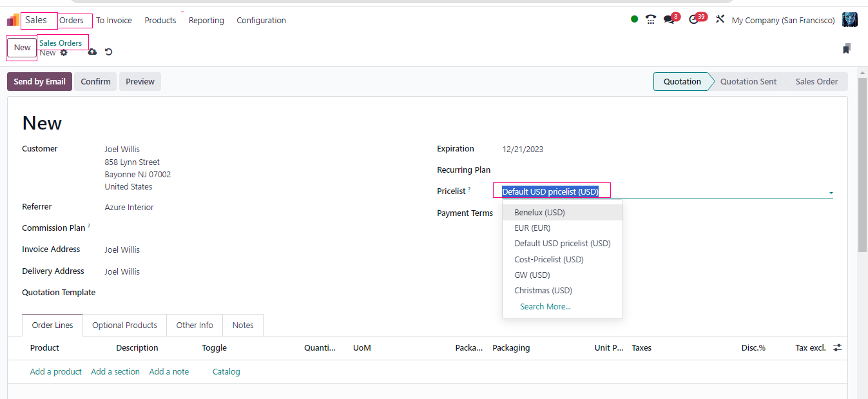868x399 pixels.
Task: Toggle optional columns settings in order lines
Action: pos(837,347)
